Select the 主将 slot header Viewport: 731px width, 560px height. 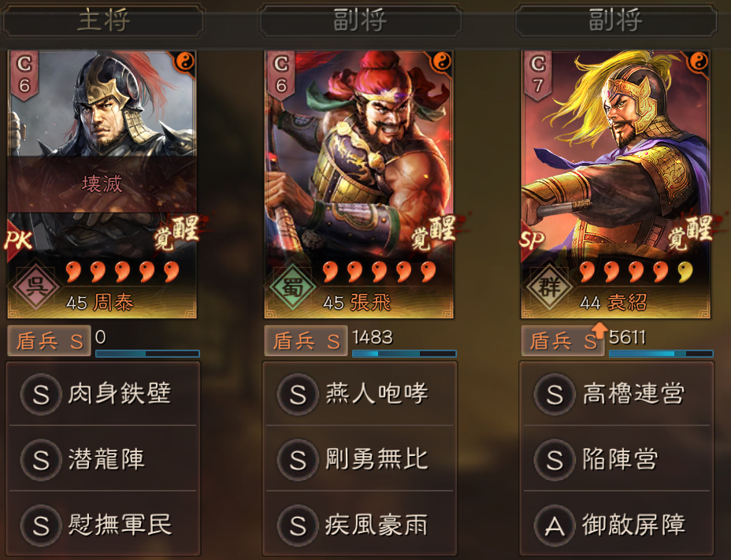pyautogui.click(x=103, y=20)
